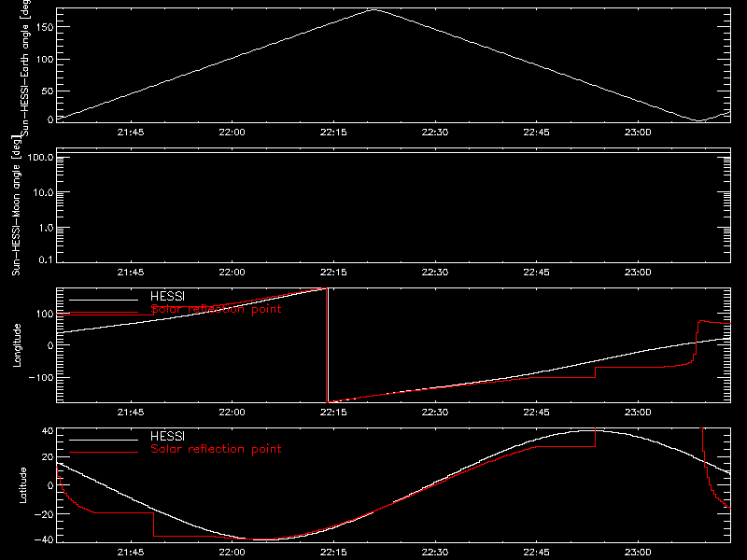The image size is (747, 560).
Task: Click 22:45 label under Latitude plot
Action: pyautogui.click(x=536, y=553)
